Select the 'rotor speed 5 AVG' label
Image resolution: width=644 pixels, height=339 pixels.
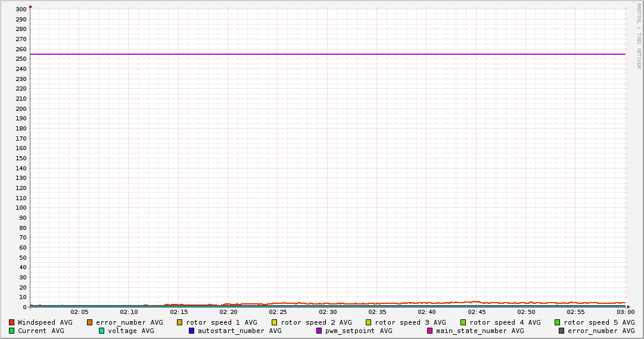[599, 322]
